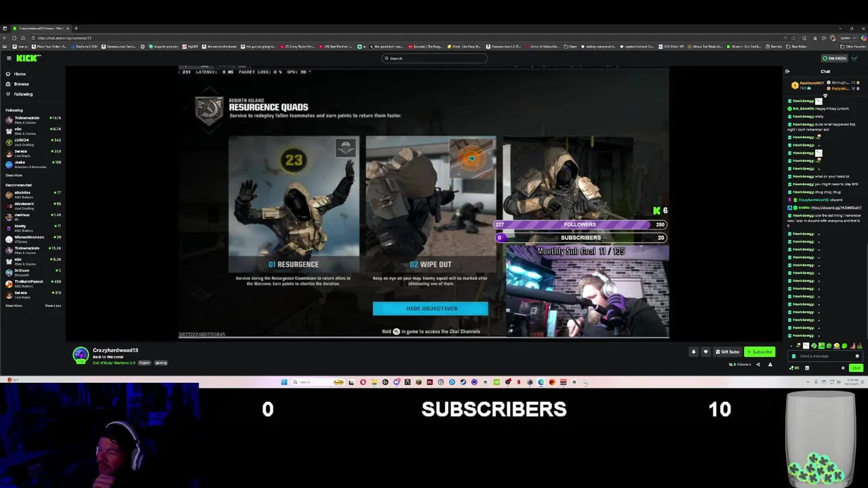The image size is (868, 488).
Task: Click the Gift Subs button
Action: tap(727, 352)
